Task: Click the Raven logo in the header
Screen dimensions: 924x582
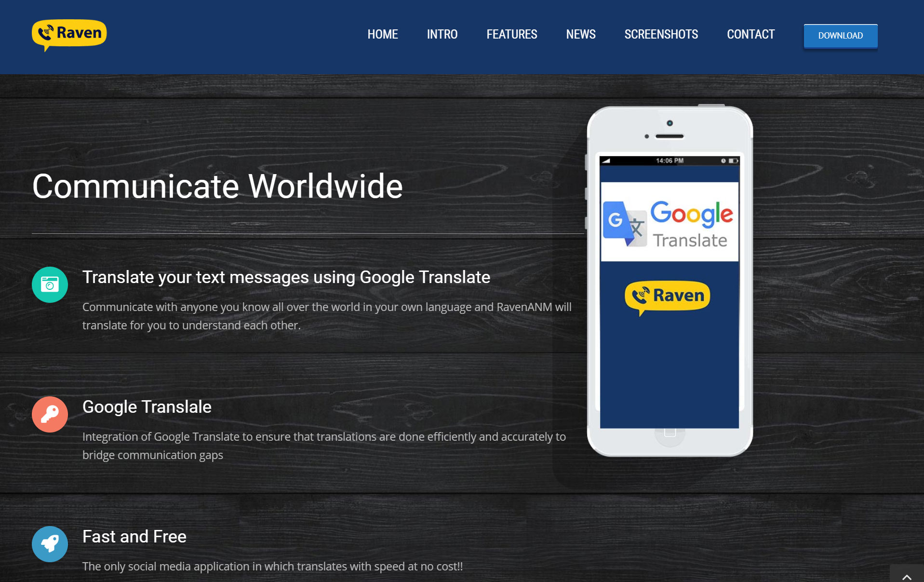Action: coord(69,34)
